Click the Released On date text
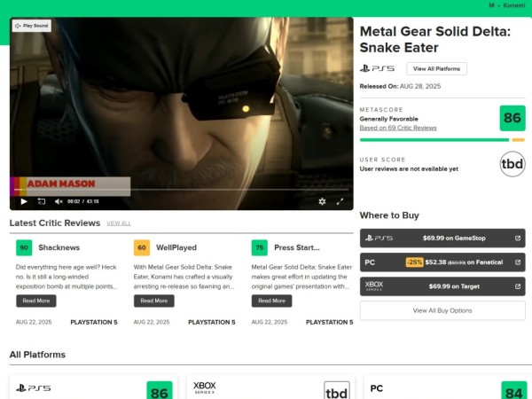532x399 pixels. pos(400,87)
